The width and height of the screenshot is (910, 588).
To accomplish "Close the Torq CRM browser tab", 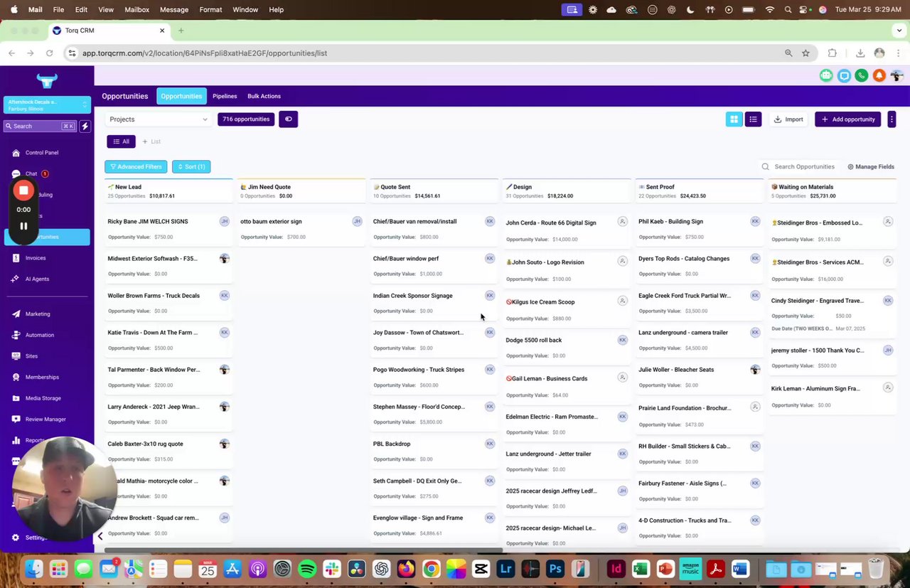I will 162,31.
